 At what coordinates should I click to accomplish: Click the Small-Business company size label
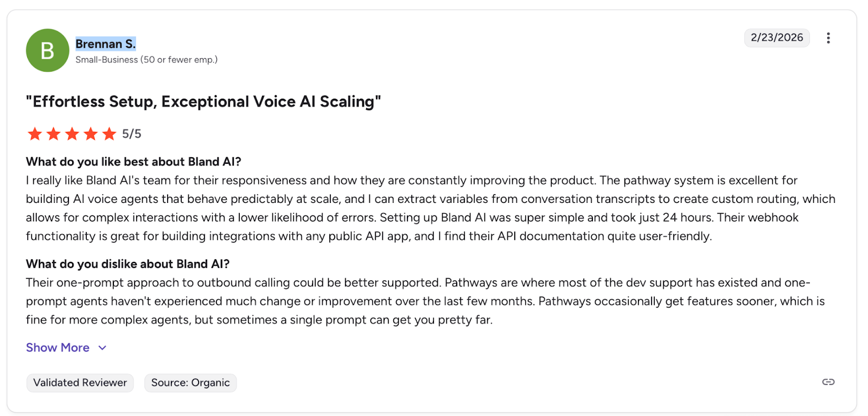point(146,60)
